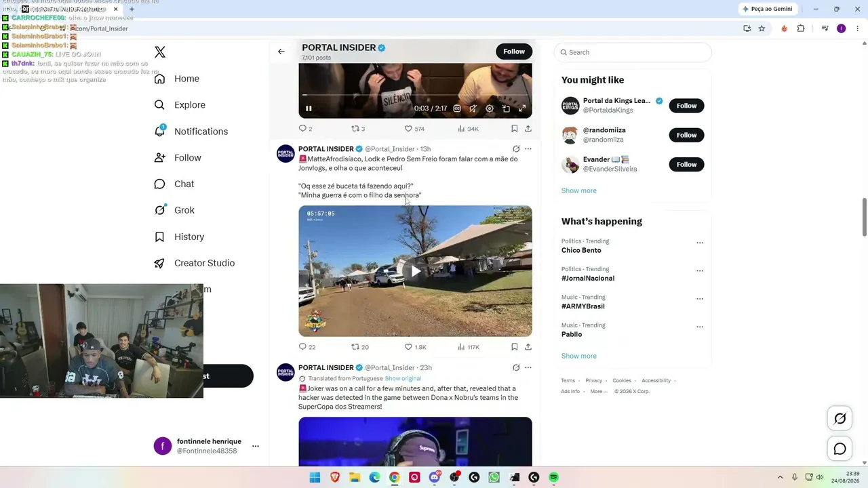868x488 pixels.
Task: Open Notifications in the sidebar
Action: [191, 131]
